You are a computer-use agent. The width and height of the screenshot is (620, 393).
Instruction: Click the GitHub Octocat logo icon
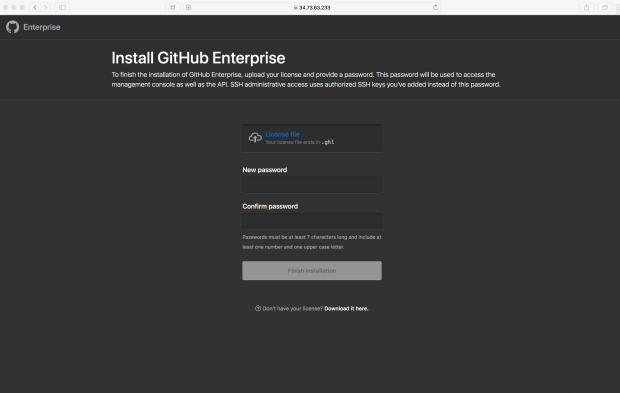tap(13, 27)
